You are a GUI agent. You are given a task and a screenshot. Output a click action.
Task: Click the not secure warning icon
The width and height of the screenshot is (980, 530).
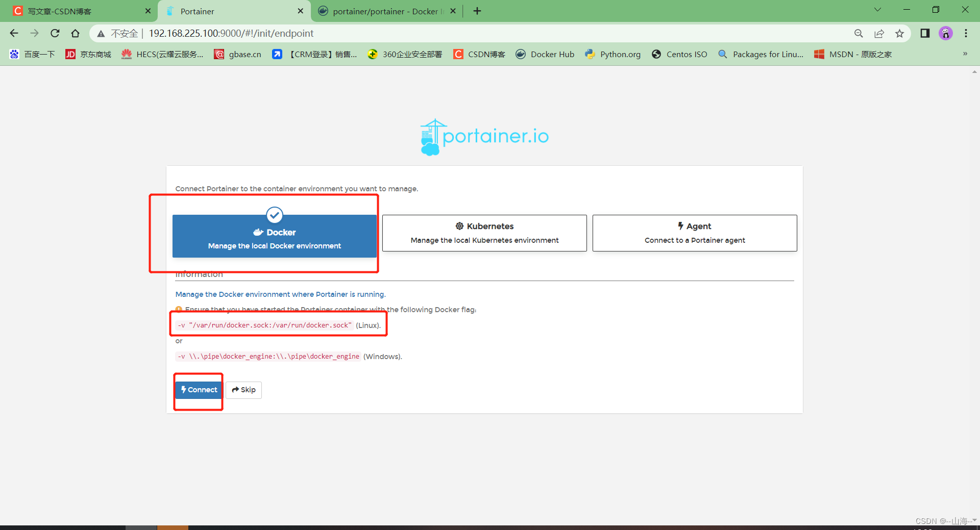101,34
